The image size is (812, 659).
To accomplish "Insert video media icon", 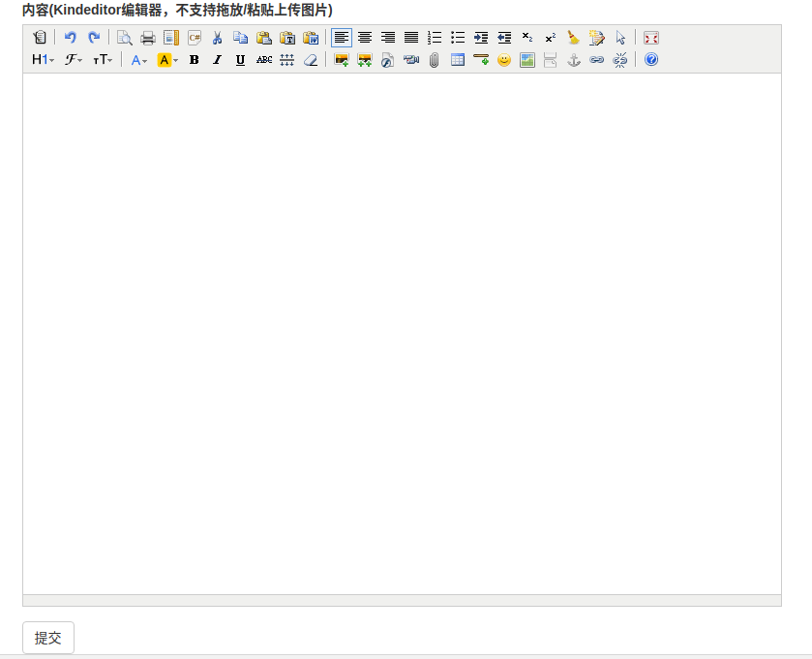I will 411,60.
